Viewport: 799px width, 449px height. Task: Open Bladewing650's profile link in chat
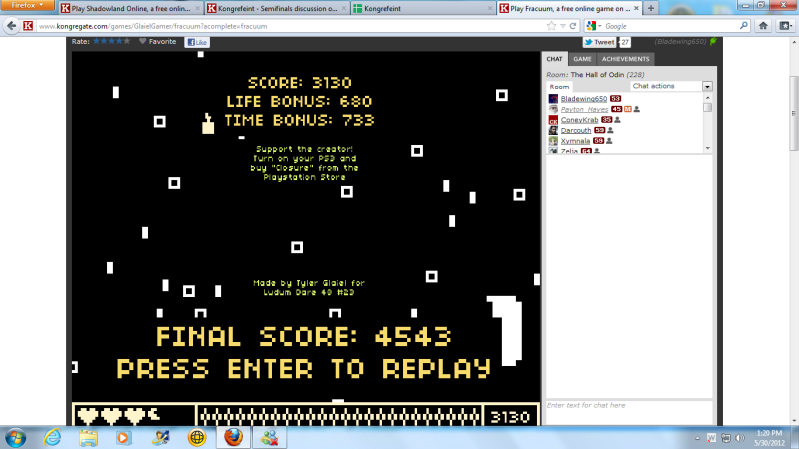[583, 99]
